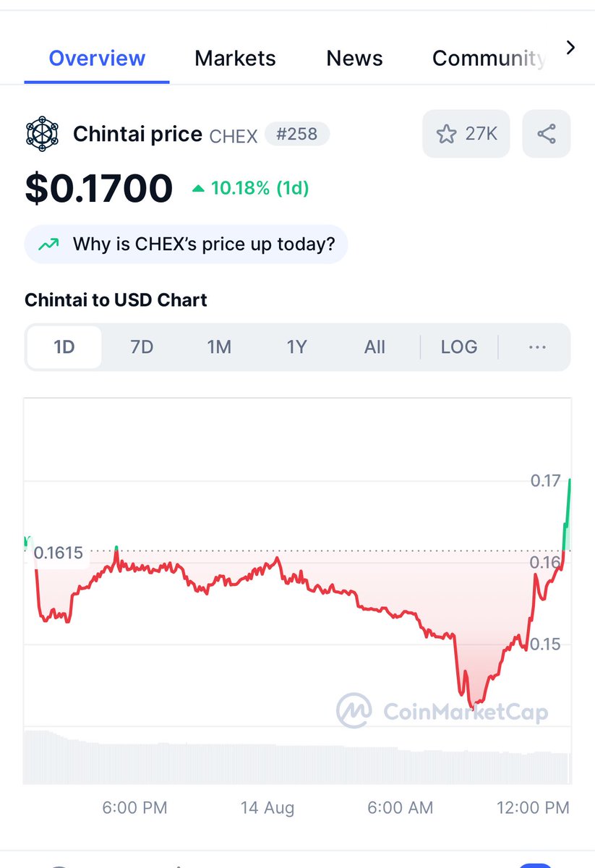The width and height of the screenshot is (595, 868).
Task: Choose the All time range
Action: [374, 347]
